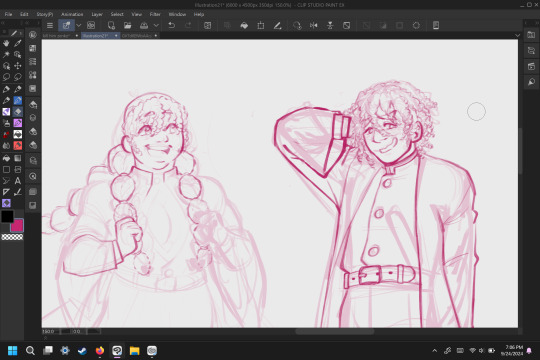
Task: Click the Scale/Rotate transform icon
Action: pos(261,25)
